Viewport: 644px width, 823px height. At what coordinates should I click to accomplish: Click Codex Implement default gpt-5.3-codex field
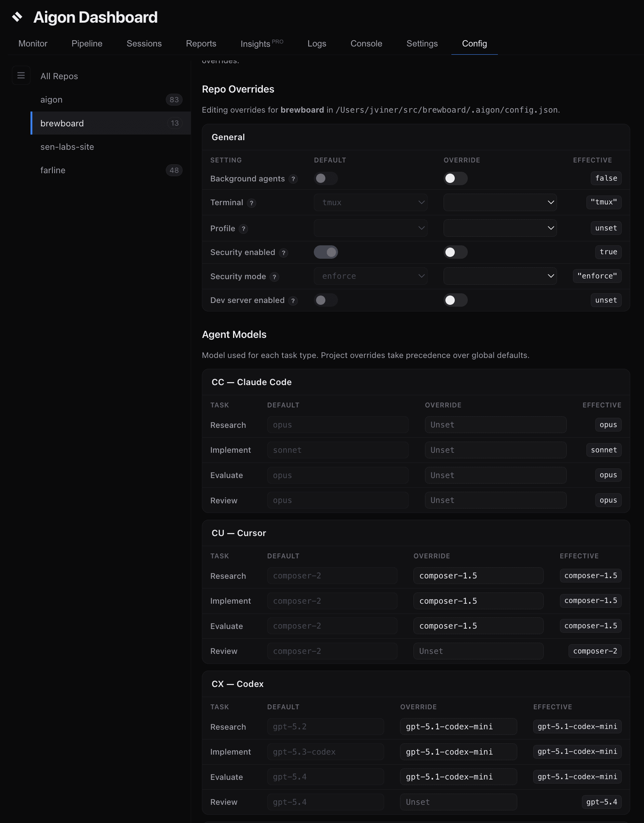tap(326, 752)
